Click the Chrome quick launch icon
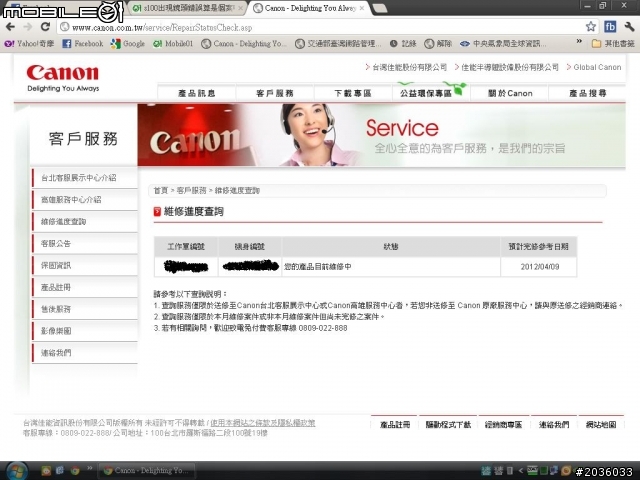Screen dimensions: 640x480 pyautogui.click(x=75, y=471)
